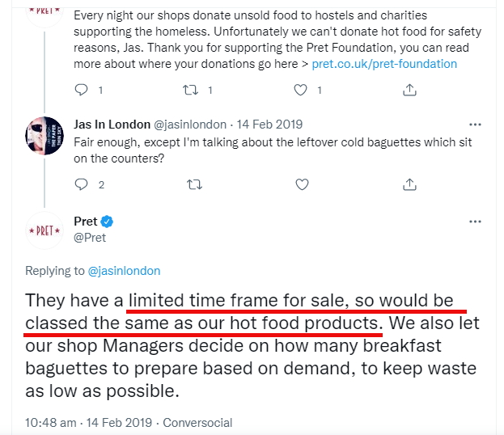The image size is (504, 435).
Task: Open the pret.co.uk/pret-foundation link
Action: pos(384,64)
